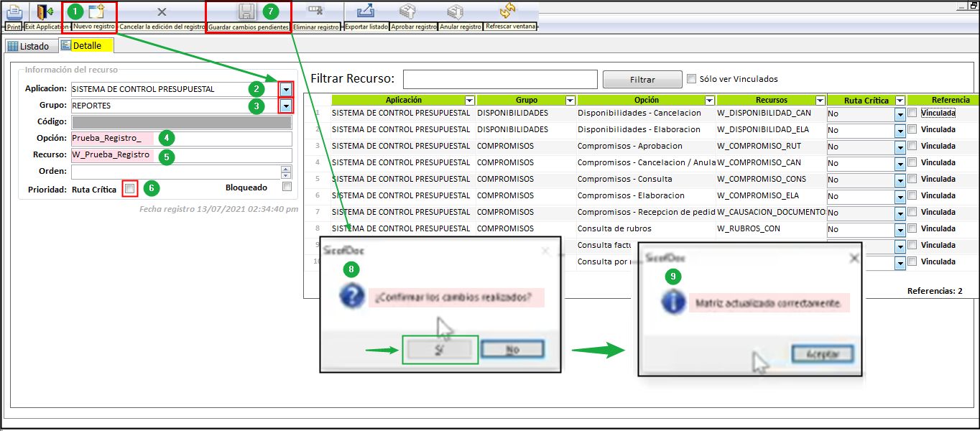
Task: Toggle the Bloqueado checkbox
Action: pyautogui.click(x=287, y=187)
